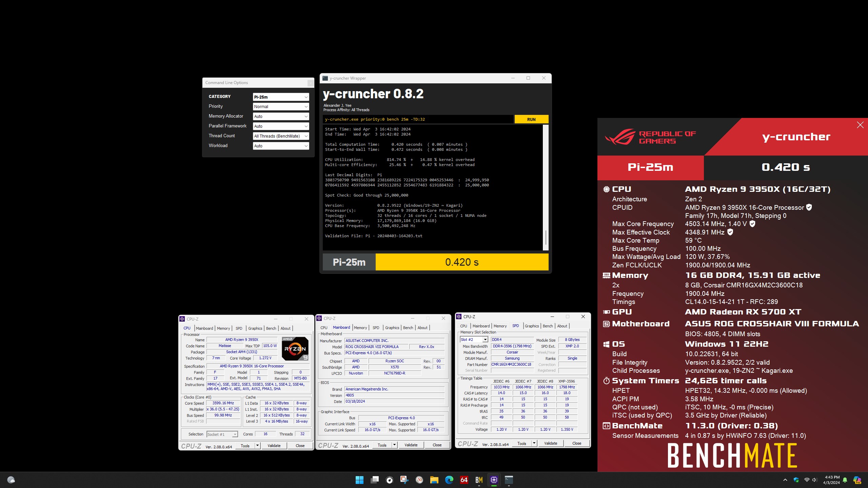The image size is (868, 488).
Task: Click the Max Effective Clock verified shield
Action: (730, 232)
